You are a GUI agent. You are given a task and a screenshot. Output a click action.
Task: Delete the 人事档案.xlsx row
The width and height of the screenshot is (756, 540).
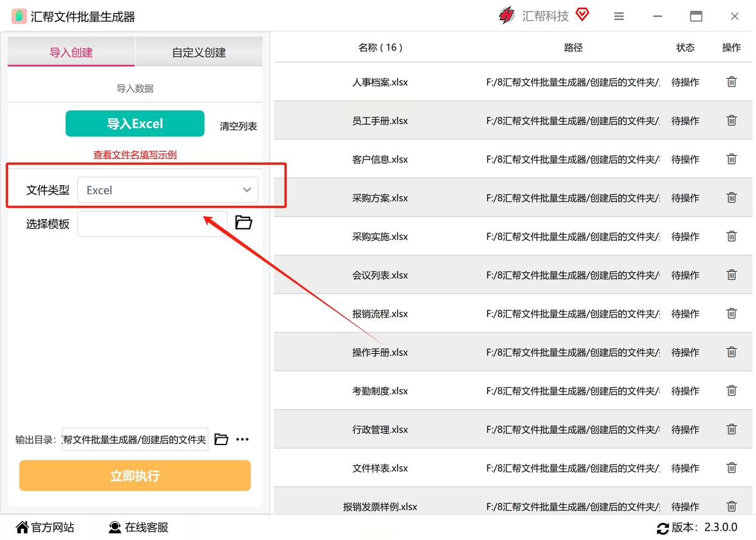pos(732,82)
